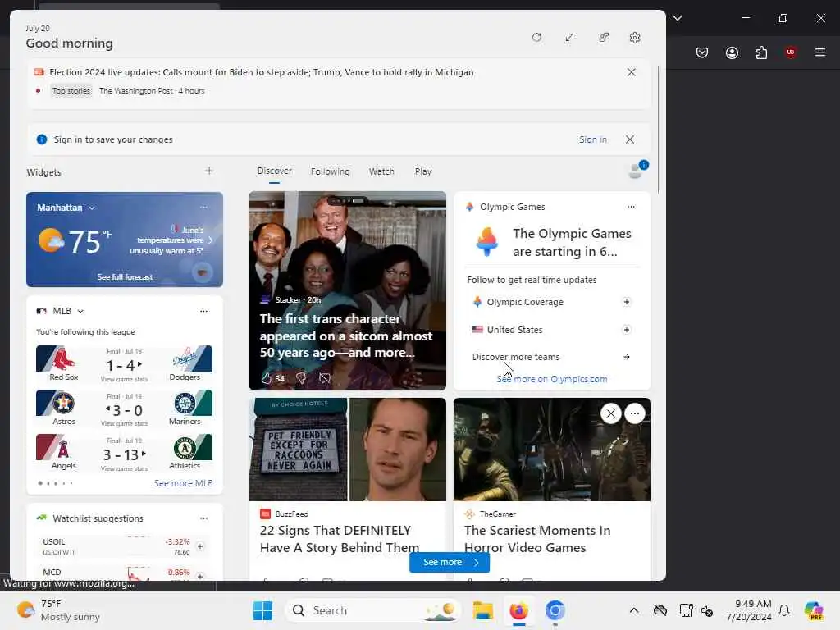Viewport: 840px width, 630px height.
Task: Switch to the Play tab
Action: tap(422, 171)
